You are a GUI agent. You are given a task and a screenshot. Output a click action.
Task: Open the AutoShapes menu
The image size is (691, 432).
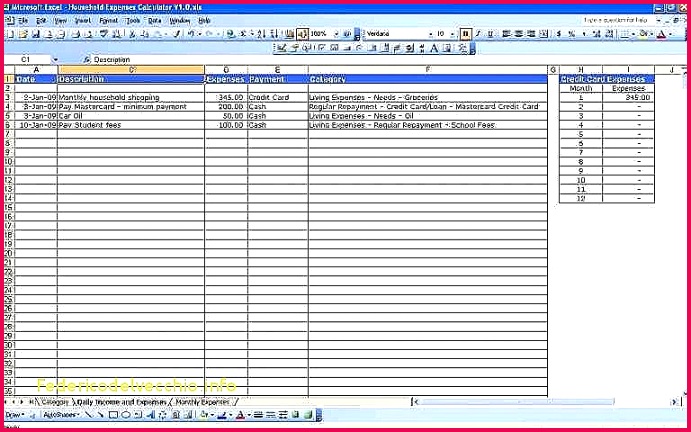(x=61, y=414)
